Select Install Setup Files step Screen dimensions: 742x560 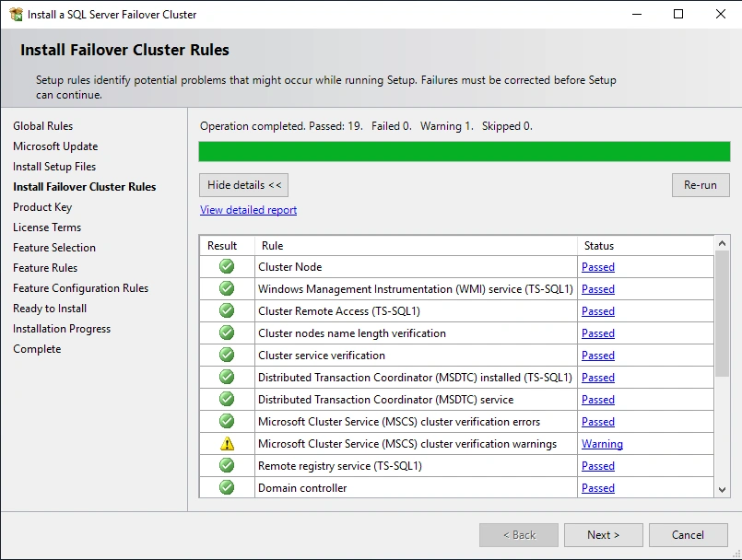(x=54, y=167)
